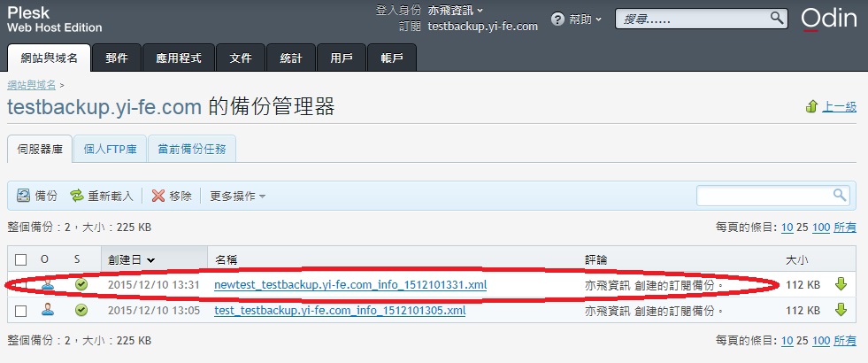Open newtest_testbackup.yi-fe.com_info_1512101331.xml backup link

point(350,285)
